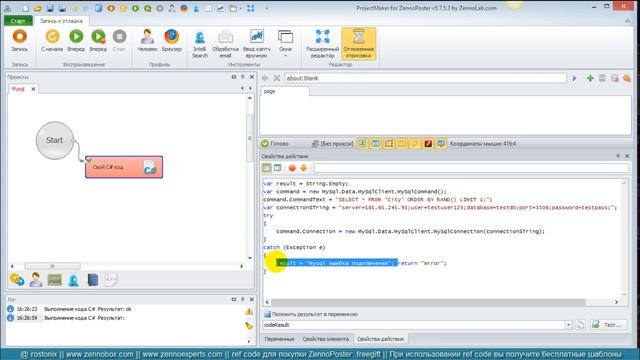The width and height of the screenshot is (640, 360).
Task: Open the Человек profile tool
Action: tap(147, 41)
